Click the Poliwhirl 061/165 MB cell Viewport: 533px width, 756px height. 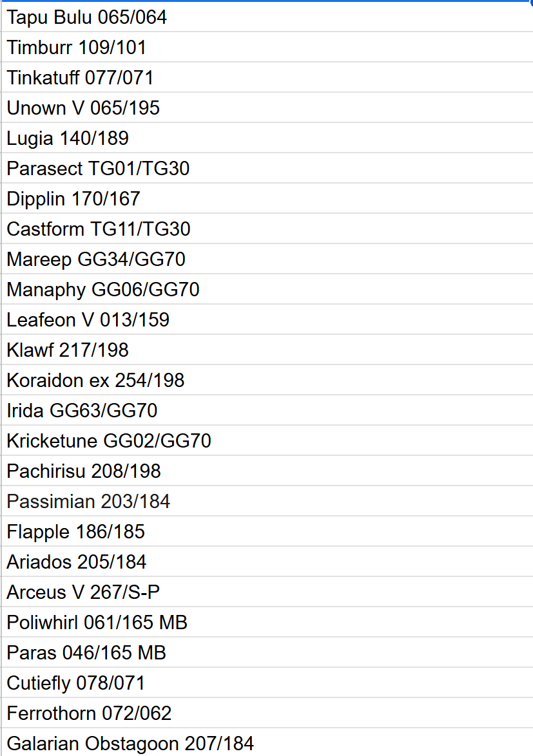point(97,623)
